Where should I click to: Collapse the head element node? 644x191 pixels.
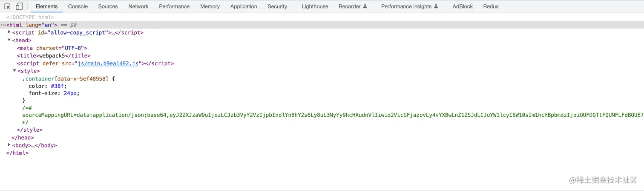[x=9, y=40]
